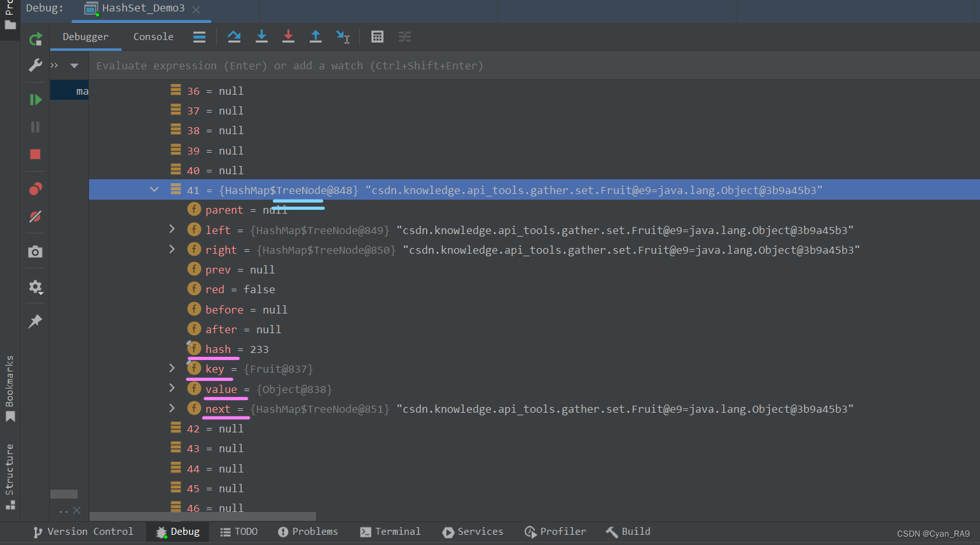Image resolution: width=980 pixels, height=545 pixels.
Task: Open the Evaluate Expression calculator
Action: coord(377,37)
